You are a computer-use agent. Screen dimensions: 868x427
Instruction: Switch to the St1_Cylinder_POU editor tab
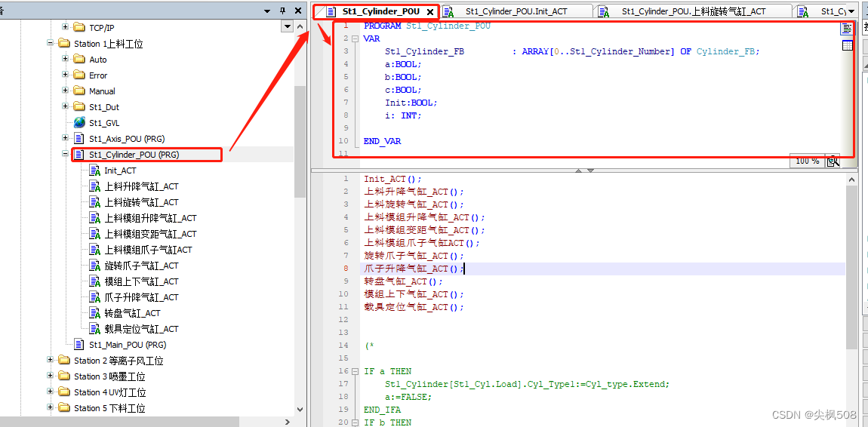381,11
